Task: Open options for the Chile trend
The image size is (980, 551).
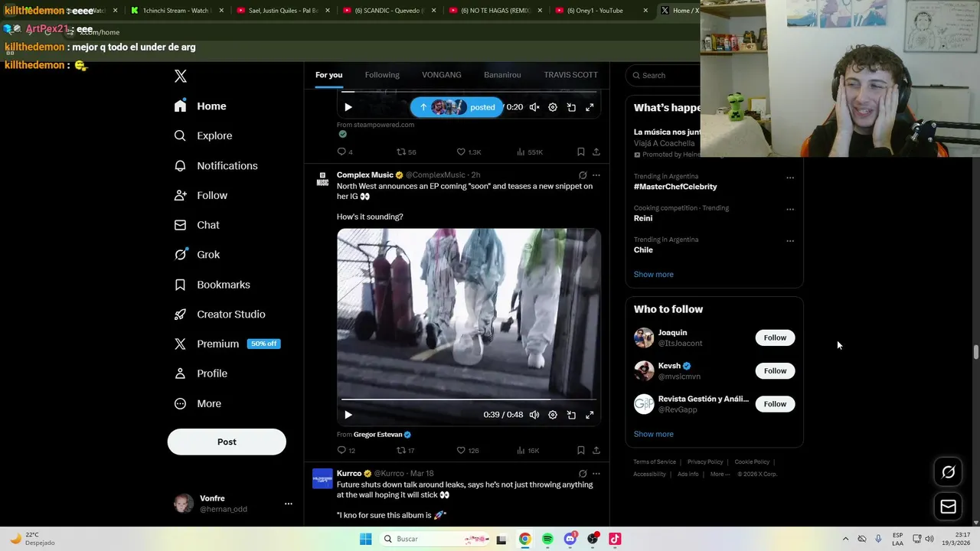Action: [x=790, y=241]
